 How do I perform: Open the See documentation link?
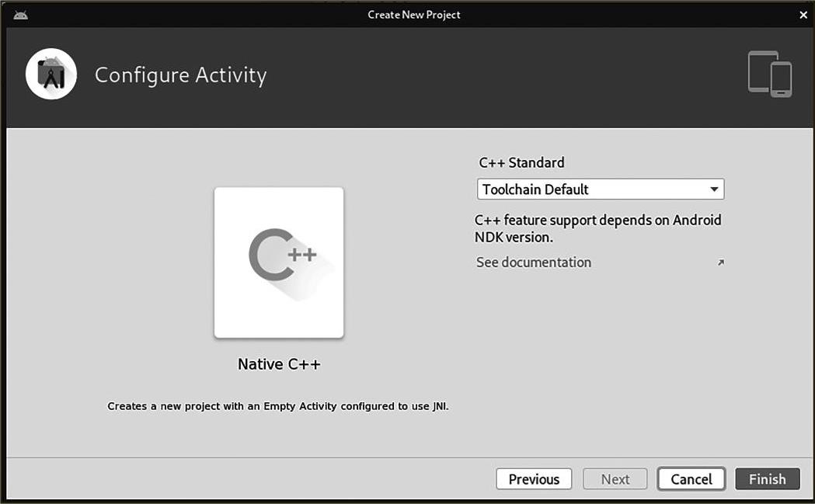(534, 262)
